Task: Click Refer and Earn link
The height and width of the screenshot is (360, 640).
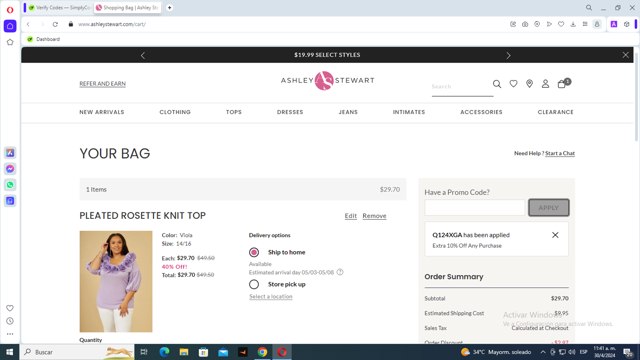Action: [x=102, y=84]
